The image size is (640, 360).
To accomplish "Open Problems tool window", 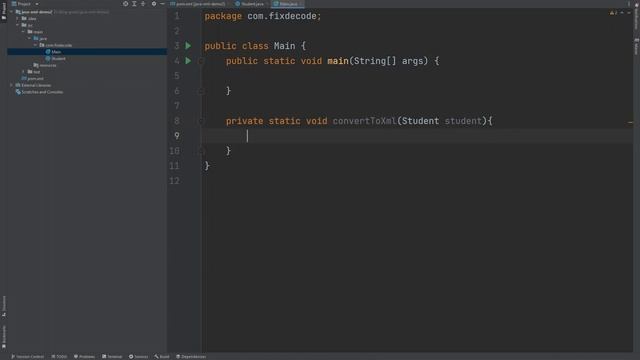I will pyautogui.click(x=84, y=356).
